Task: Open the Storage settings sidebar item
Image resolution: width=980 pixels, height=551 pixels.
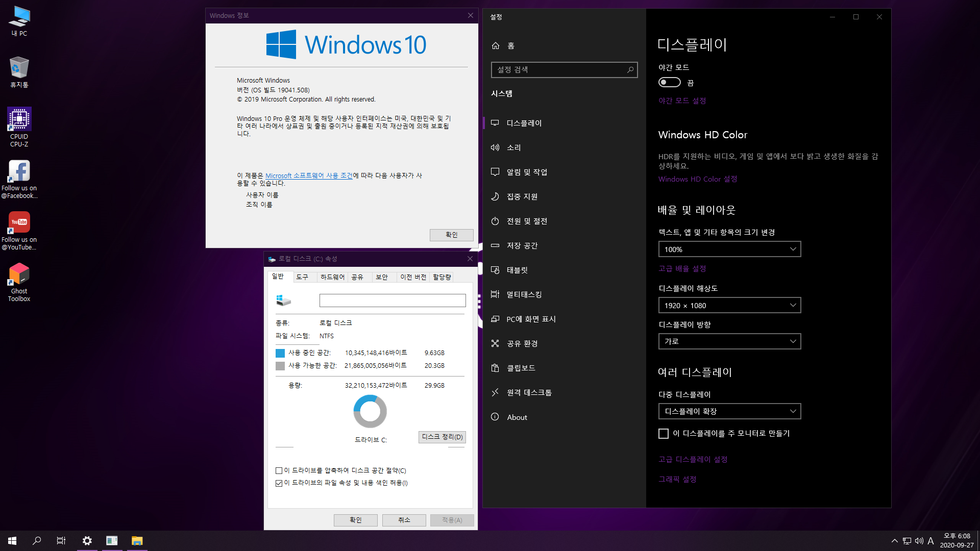Action: [522, 245]
